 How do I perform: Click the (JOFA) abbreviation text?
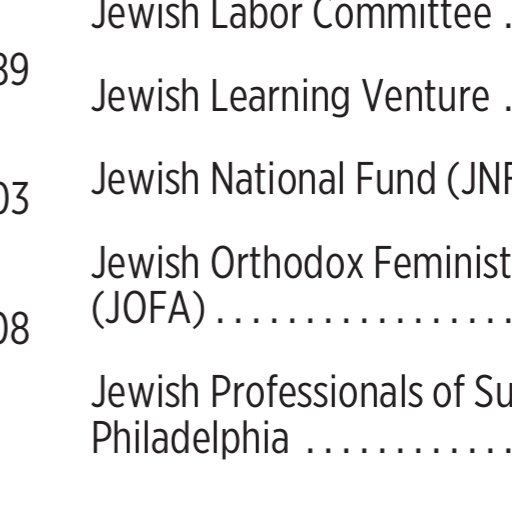148,309
